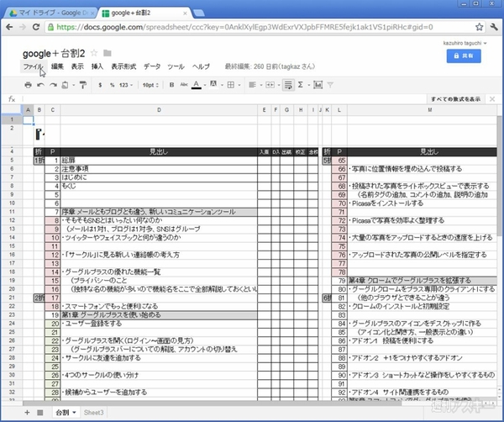Open the kazuhiro taguchi account menu
Image resolution: width=504 pixels, height=422 pixels.
465,43
